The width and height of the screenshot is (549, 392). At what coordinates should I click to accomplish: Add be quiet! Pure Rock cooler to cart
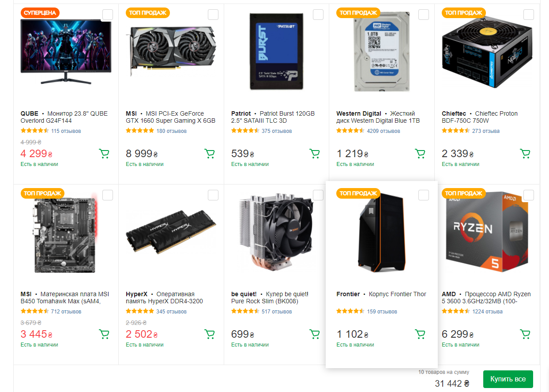pos(315,334)
